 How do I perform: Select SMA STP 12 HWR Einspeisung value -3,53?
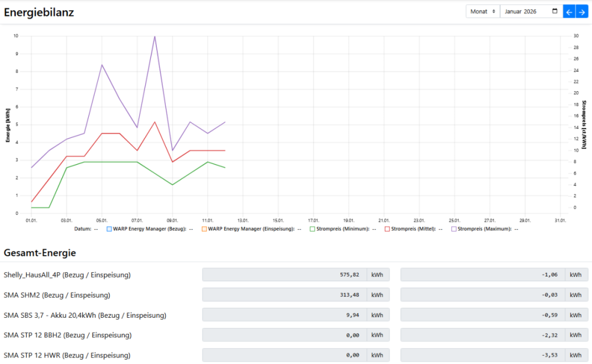tap(482, 355)
